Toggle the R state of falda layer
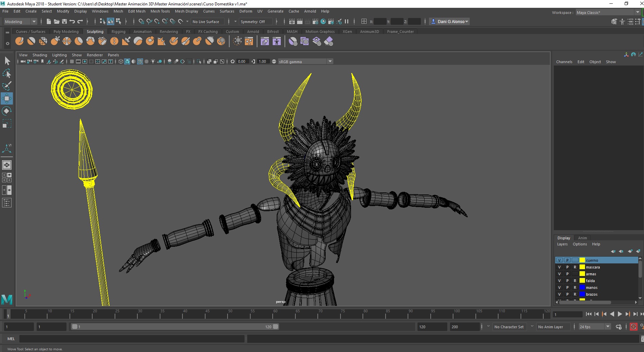Image resolution: width=644 pixels, height=352 pixels. pyautogui.click(x=575, y=281)
